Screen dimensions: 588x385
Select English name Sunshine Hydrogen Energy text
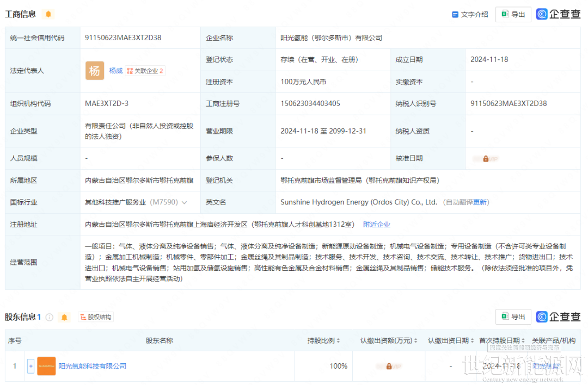(359, 202)
